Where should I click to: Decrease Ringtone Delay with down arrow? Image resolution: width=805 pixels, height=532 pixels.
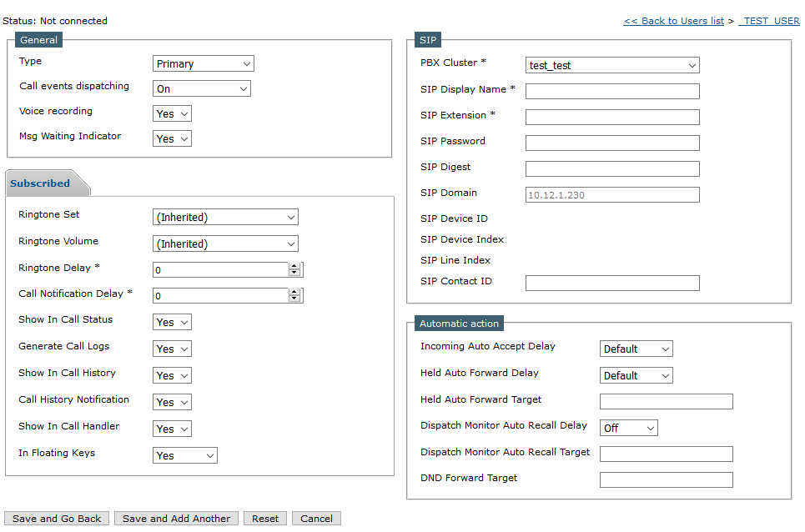294,273
